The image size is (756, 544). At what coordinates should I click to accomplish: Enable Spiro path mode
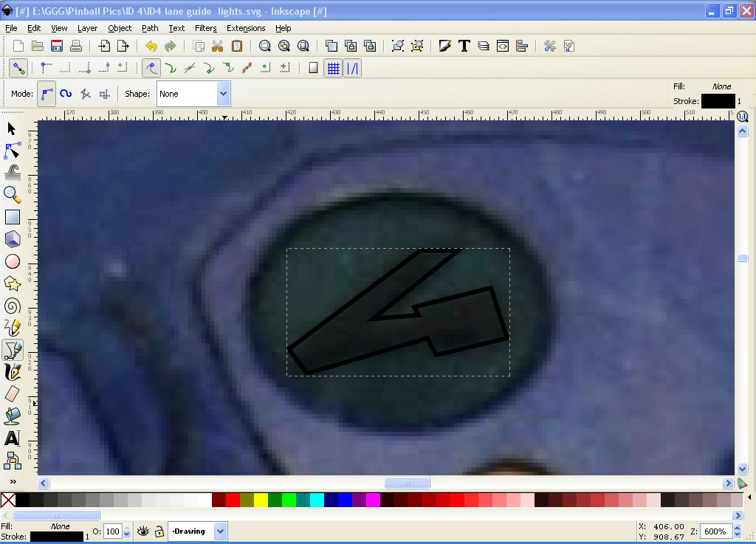click(x=66, y=94)
